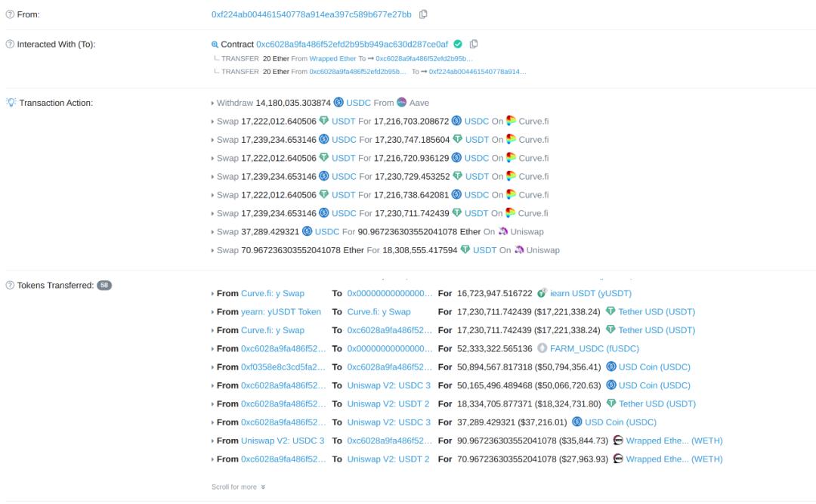Open the yearn: yUSDT Token sender link
This screenshot has width=816, height=504.
(x=281, y=311)
